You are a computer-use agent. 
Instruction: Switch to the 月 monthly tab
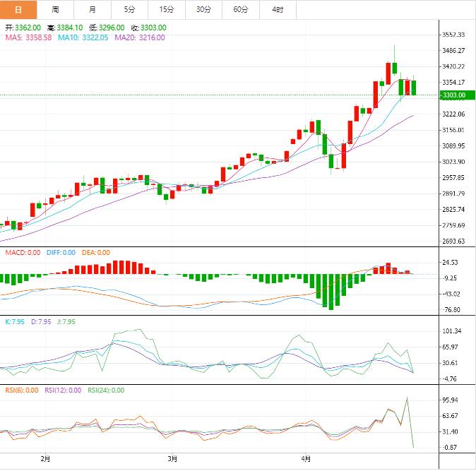(93, 9)
